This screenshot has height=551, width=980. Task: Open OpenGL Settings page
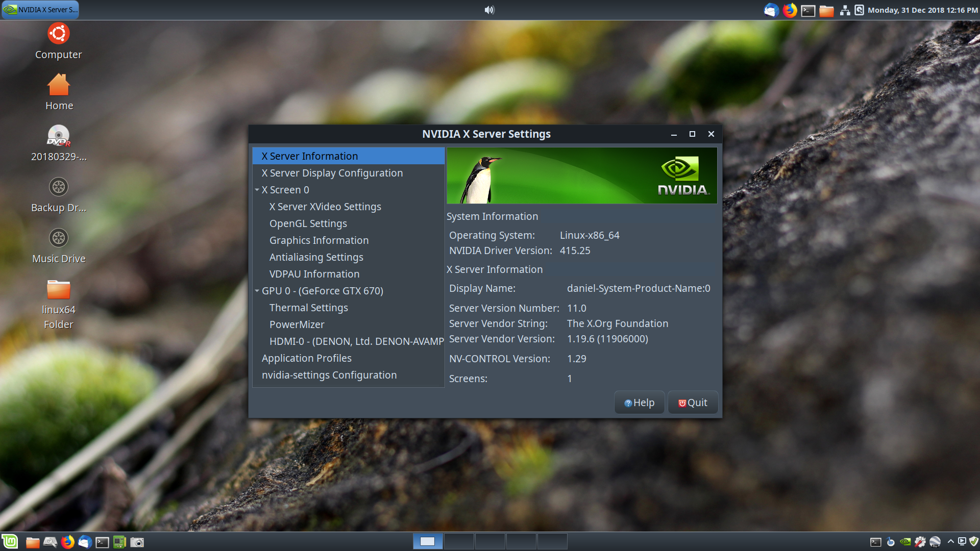coord(349,223)
